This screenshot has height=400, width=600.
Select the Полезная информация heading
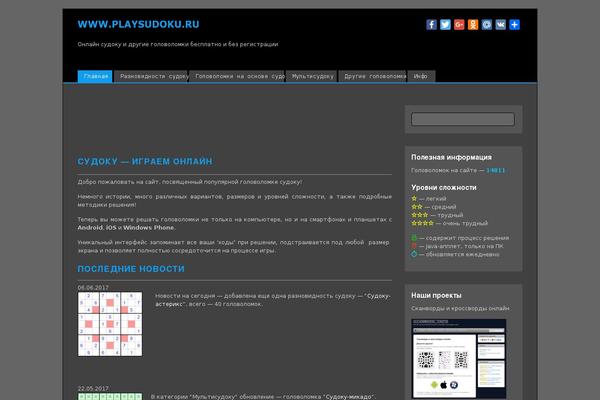click(452, 157)
